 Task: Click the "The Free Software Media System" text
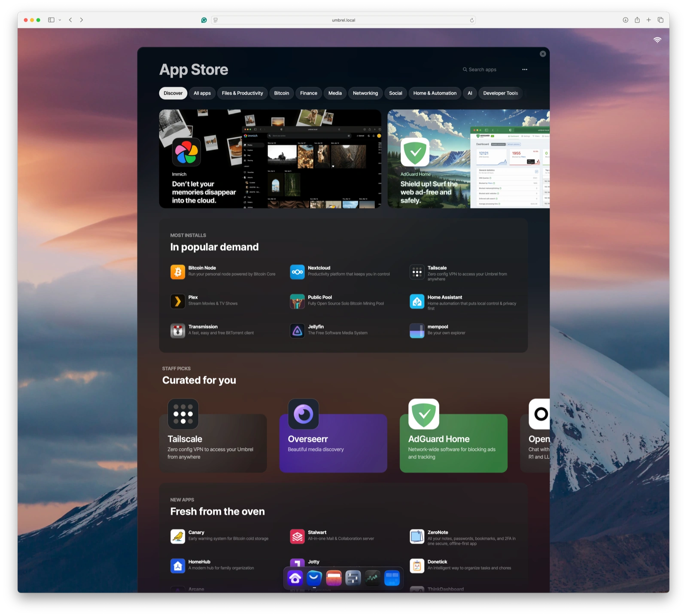[x=337, y=333]
